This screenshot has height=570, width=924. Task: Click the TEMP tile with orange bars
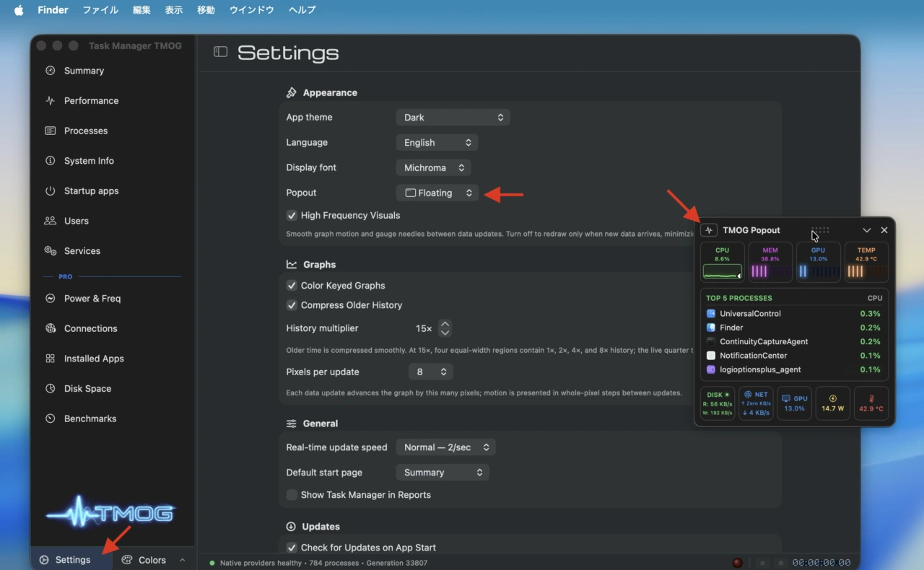(866, 262)
